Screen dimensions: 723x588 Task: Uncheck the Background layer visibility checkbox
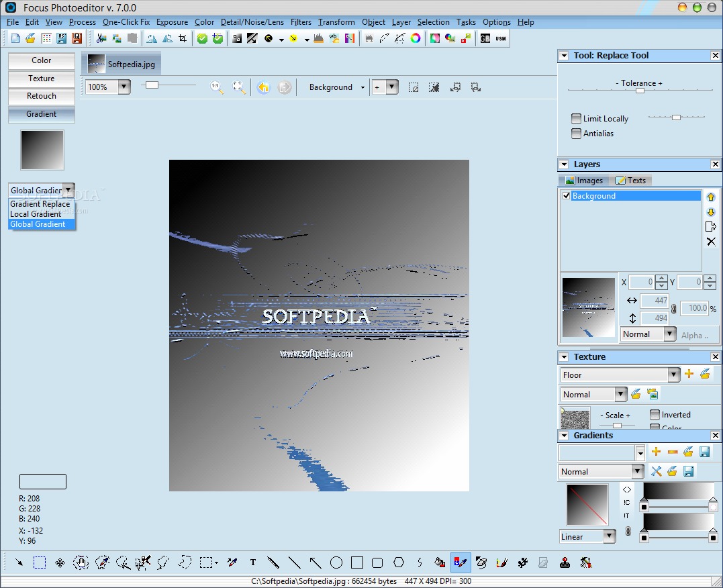click(567, 196)
